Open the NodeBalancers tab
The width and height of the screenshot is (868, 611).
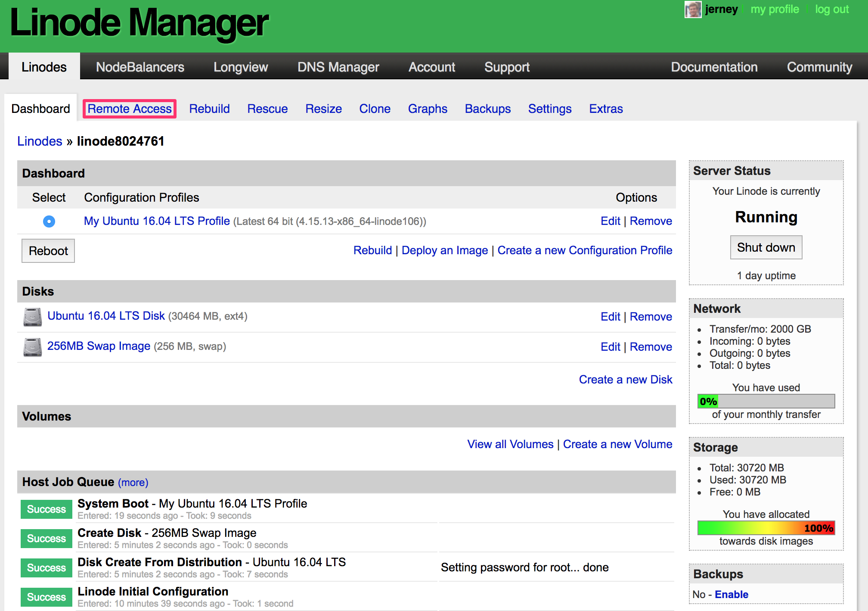click(x=140, y=67)
